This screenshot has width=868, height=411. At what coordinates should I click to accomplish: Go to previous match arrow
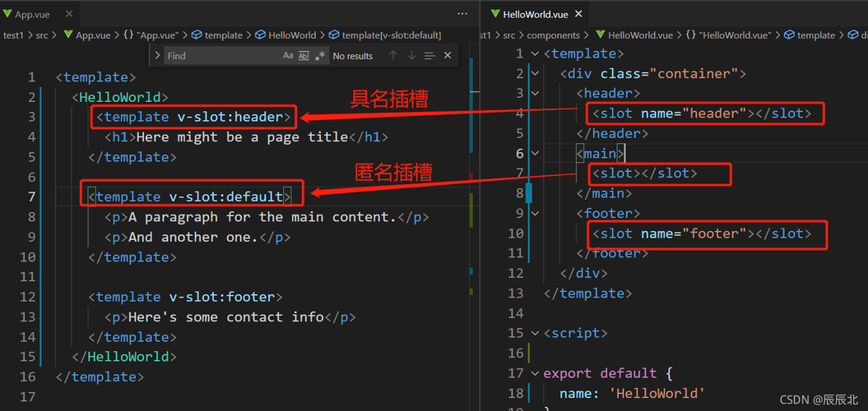(x=393, y=55)
